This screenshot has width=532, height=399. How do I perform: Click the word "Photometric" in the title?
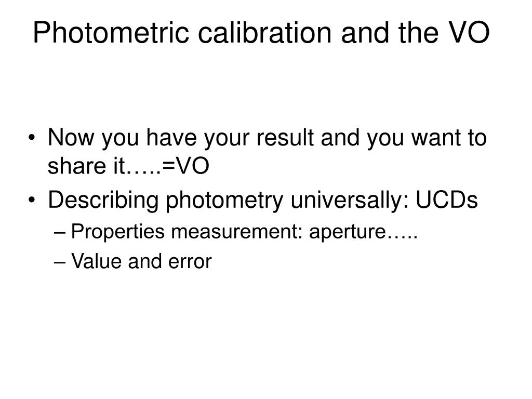[111, 32]
